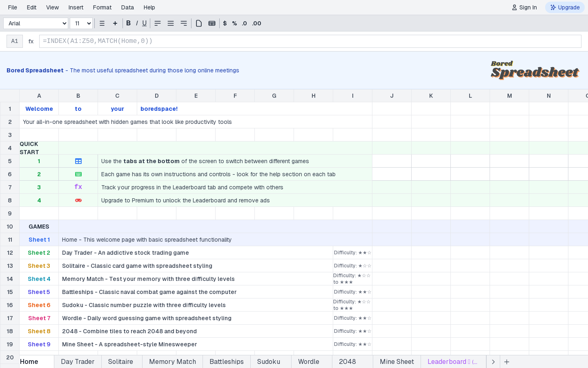Click the Sheet 9 link
Image resolution: width=588 pixels, height=368 pixels.
[x=39, y=344]
